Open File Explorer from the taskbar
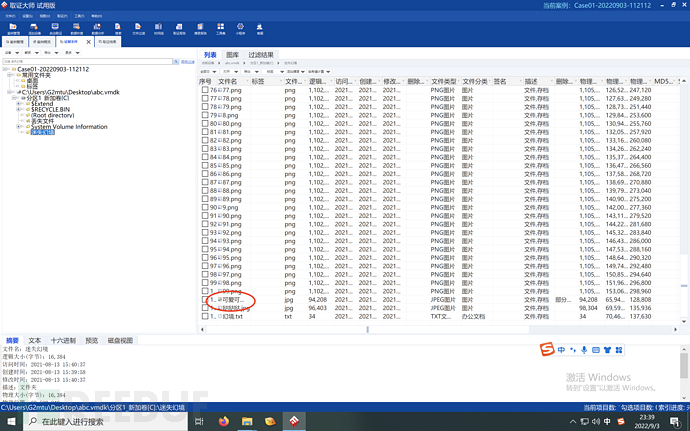This screenshot has width=690, height=431. click(x=247, y=421)
